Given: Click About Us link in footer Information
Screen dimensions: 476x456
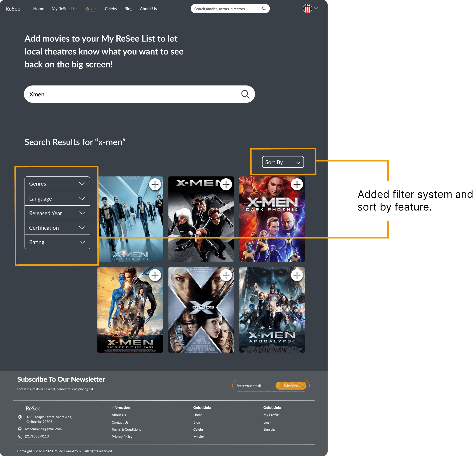Looking at the screenshot, I should click(119, 415).
